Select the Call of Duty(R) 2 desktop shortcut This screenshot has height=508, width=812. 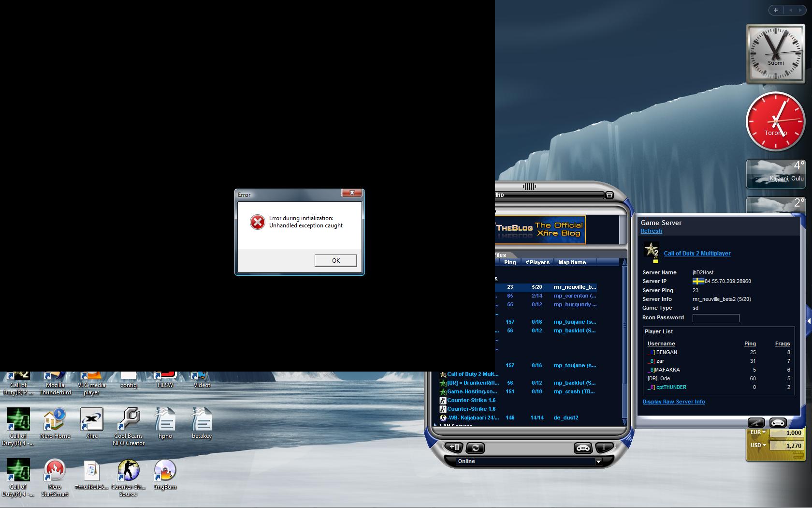click(x=18, y=383)
